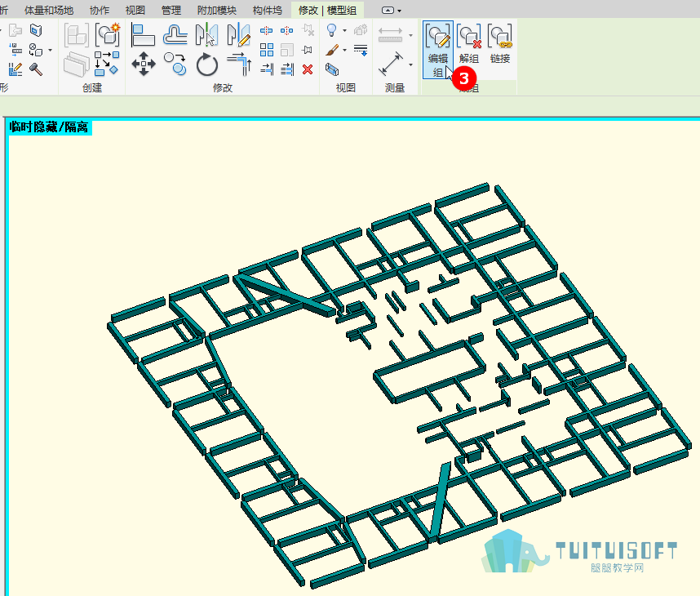Click the Pin tool
Screen dimensions: 700x596
[x=307, y=50]
